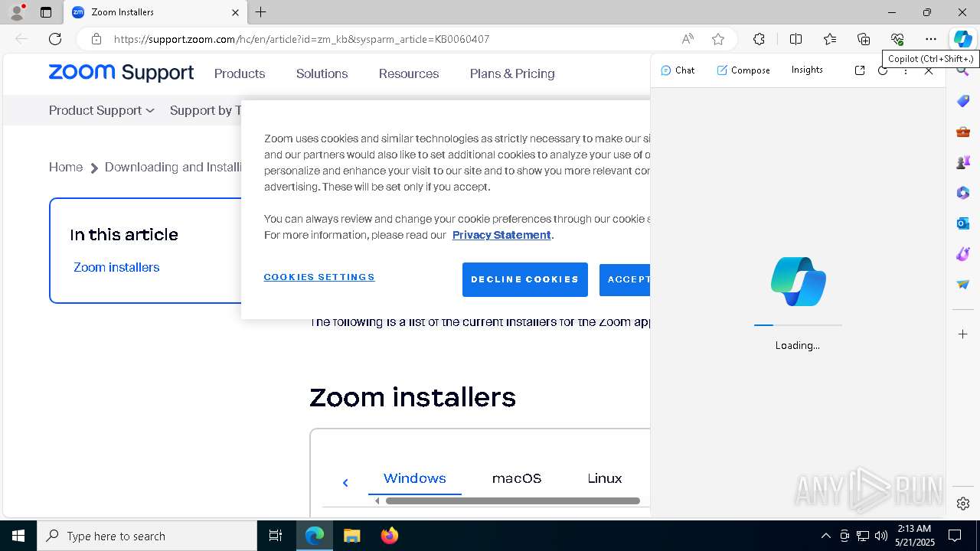Open the Favorites list icon

830,39
